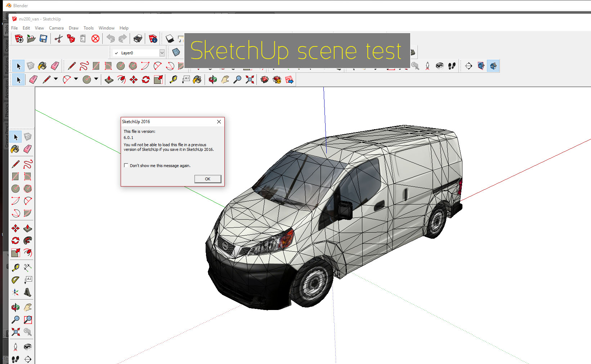
Task: Open the Help menu
Action: click(124, 28)
